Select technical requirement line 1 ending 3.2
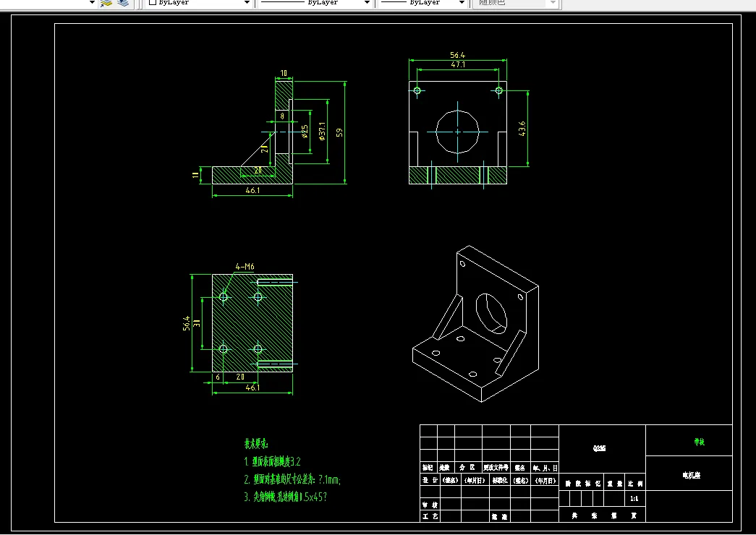 click(x=273, y=462)
